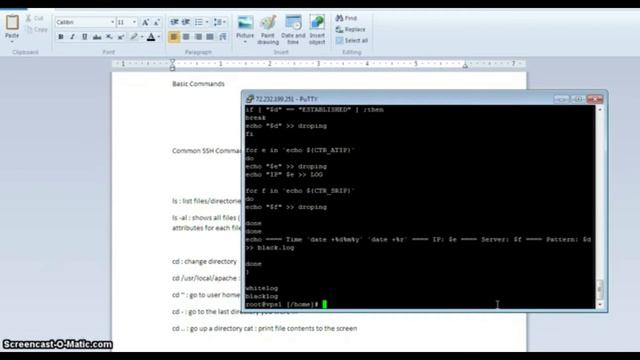
Task: Click the PuTTY window system menu icon
Action: [249, 99]
